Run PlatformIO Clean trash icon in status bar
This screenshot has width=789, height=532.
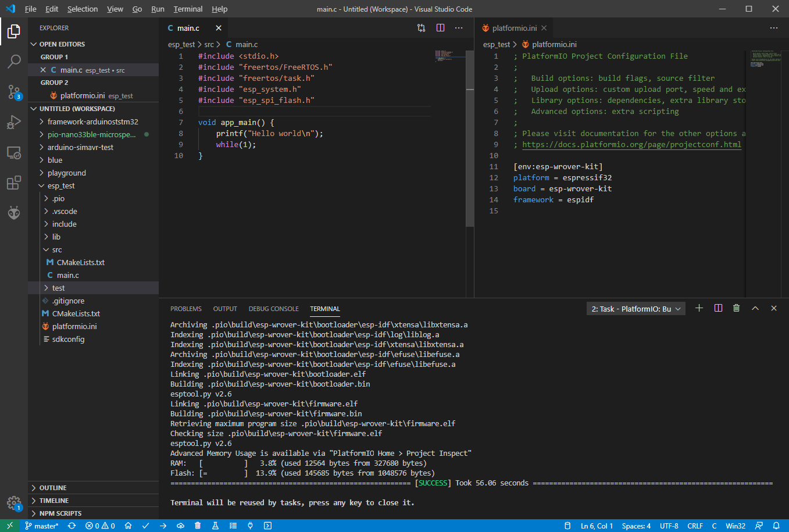[198, 526]
